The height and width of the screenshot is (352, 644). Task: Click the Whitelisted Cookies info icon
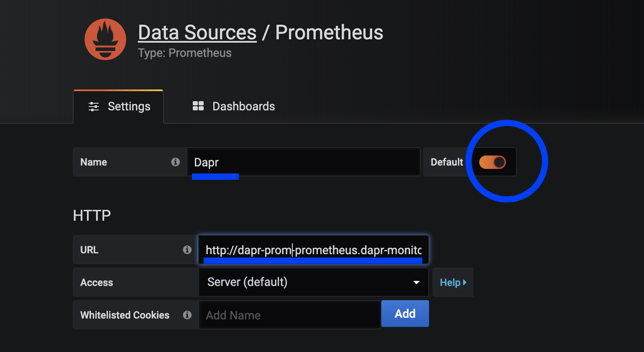point(187,315)
